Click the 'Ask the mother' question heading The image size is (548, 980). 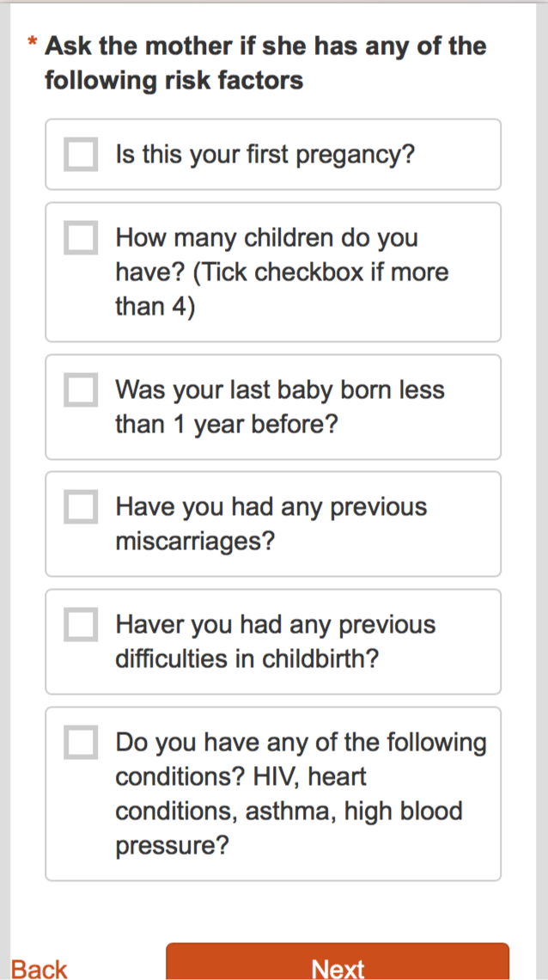(265, 46)
